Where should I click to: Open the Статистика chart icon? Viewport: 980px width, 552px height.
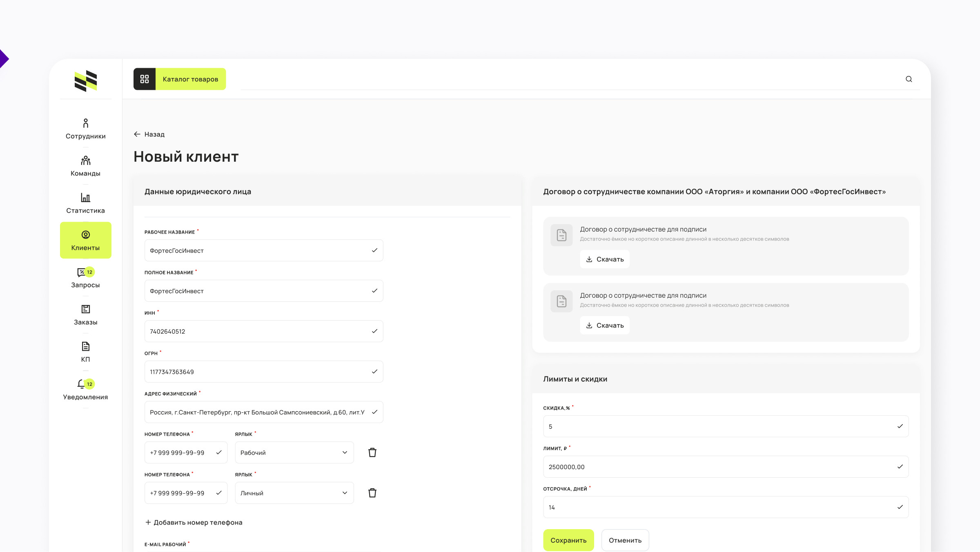pos(85,198)
